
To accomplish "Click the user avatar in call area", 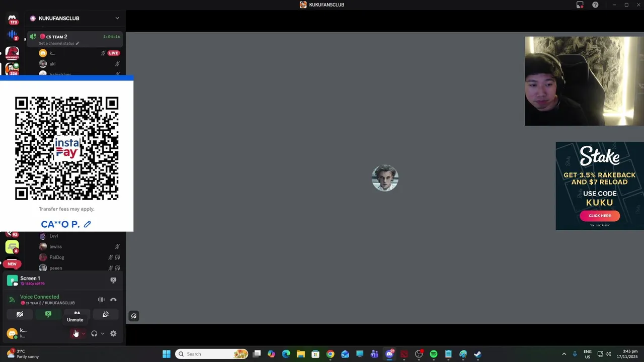I will coord(385,178).
